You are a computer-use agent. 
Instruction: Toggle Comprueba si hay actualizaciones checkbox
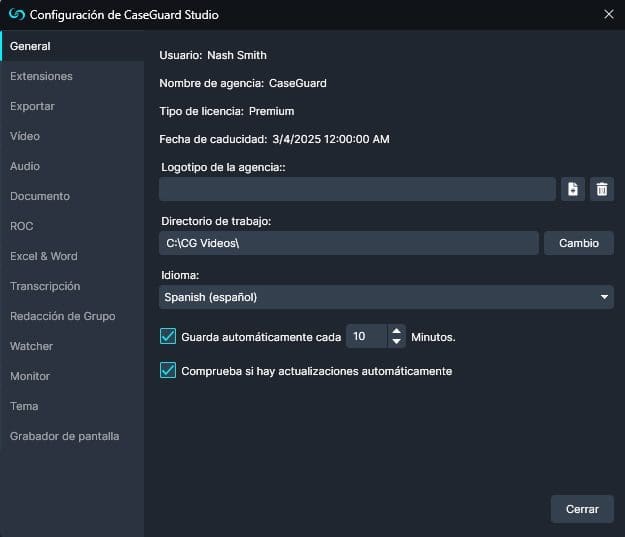point(168,371)
